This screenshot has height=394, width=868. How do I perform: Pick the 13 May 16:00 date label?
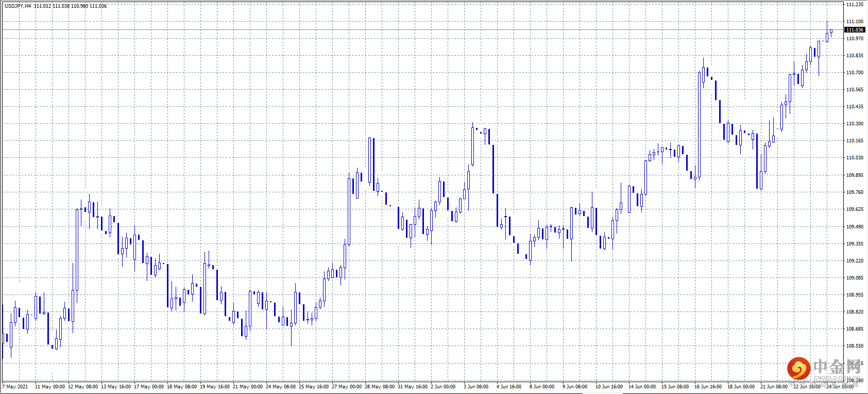(116, 387)
